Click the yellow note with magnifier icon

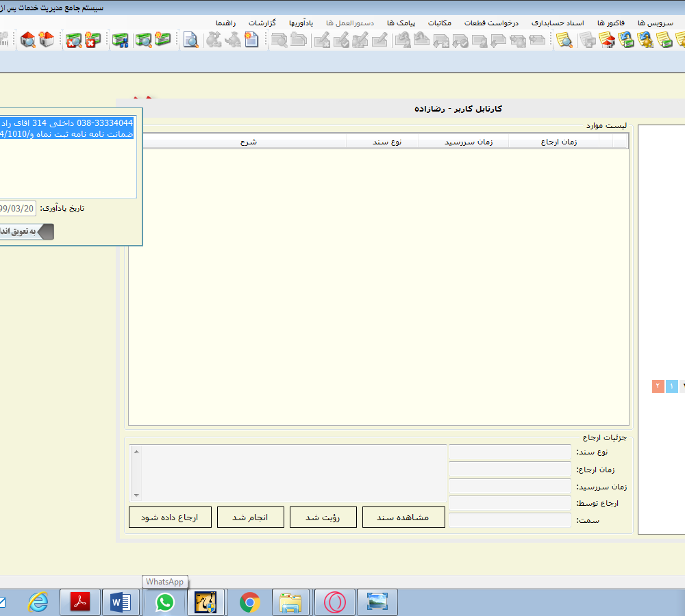click(564, 40)
